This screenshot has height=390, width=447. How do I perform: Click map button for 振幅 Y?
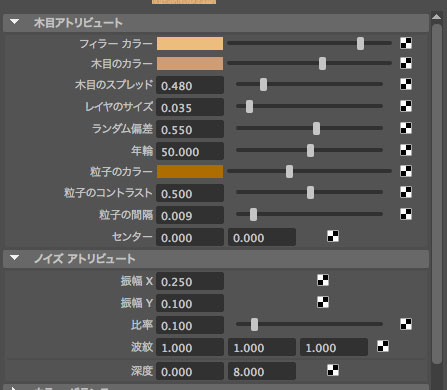coord(323,302)
